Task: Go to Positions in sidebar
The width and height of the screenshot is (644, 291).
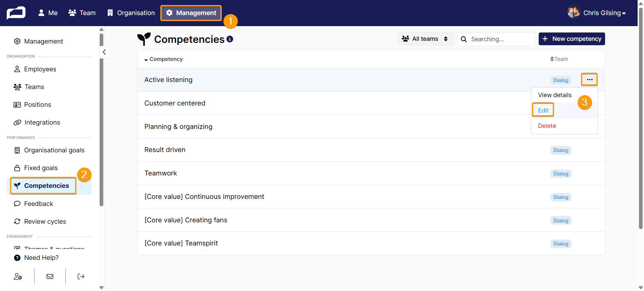Action: click(x=32, y=104)
